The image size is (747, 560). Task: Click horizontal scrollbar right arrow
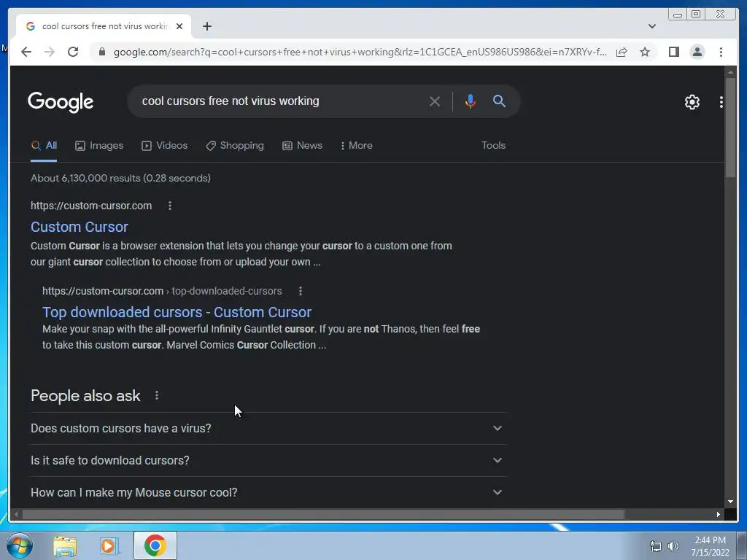(x=719, y=514)
